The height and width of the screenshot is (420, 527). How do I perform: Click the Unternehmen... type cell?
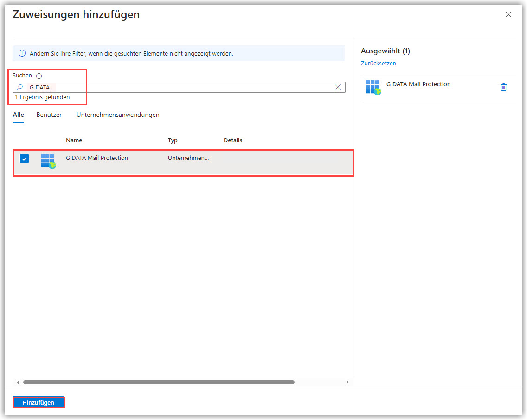pos(188,158)
